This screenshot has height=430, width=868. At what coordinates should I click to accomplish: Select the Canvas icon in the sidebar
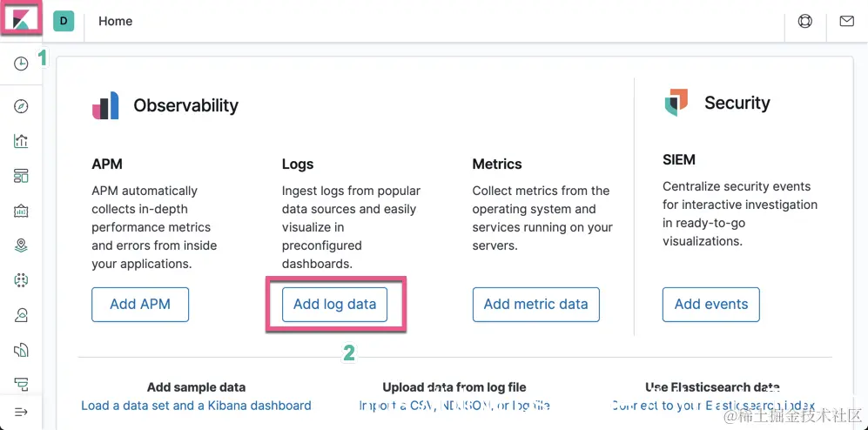tap(21, 211)
